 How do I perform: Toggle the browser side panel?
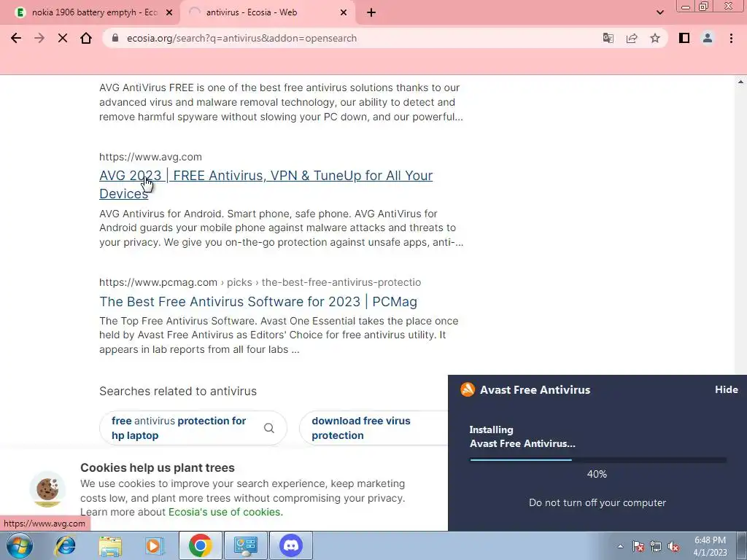(x=684, y=38)
